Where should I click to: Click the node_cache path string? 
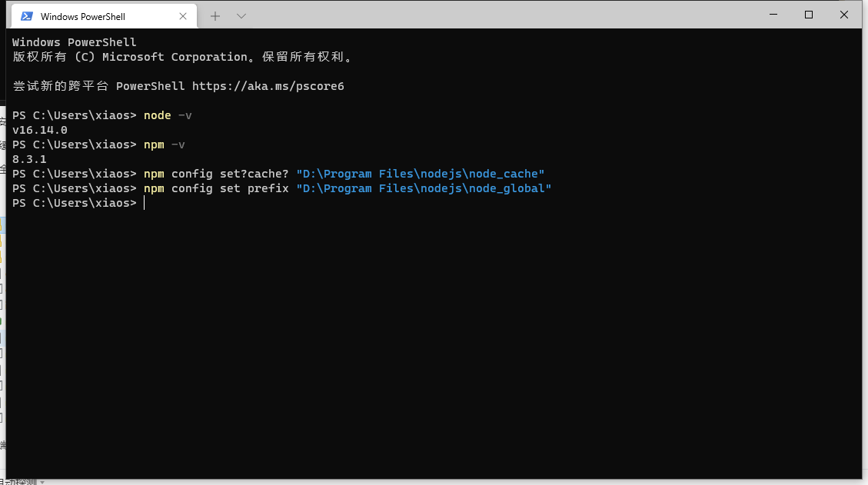(x=420, y=174)
